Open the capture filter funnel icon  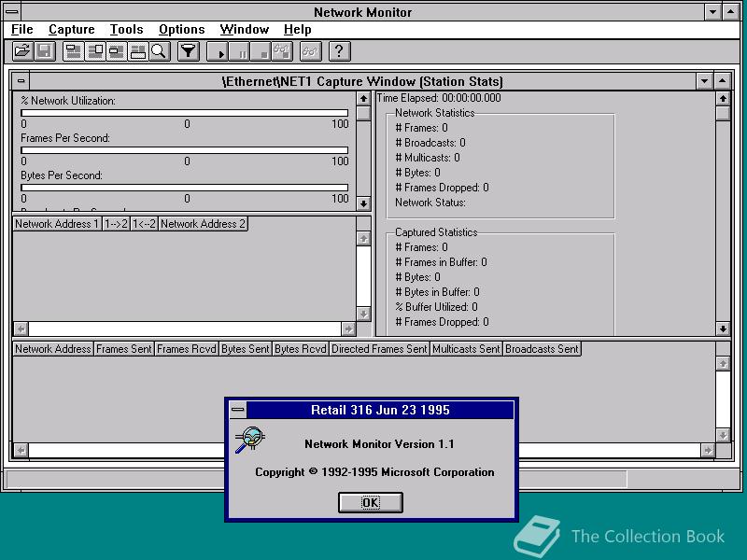tap(189, 51)
